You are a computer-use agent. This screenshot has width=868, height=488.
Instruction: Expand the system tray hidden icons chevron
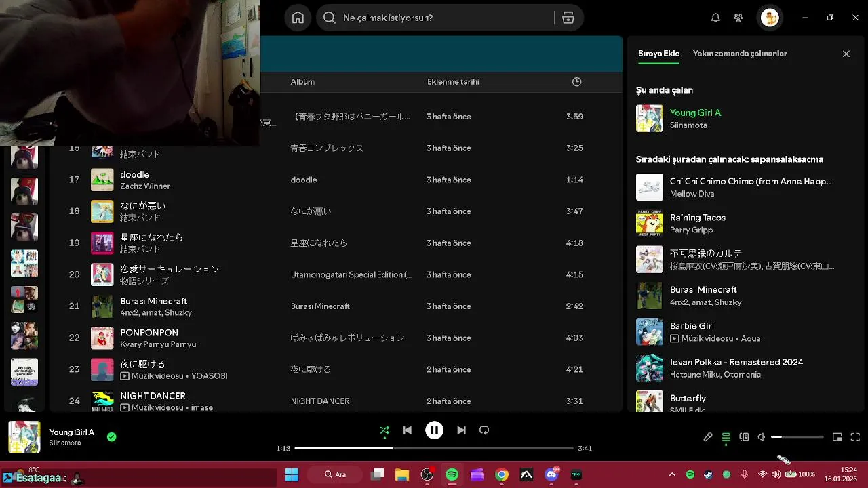672,474
